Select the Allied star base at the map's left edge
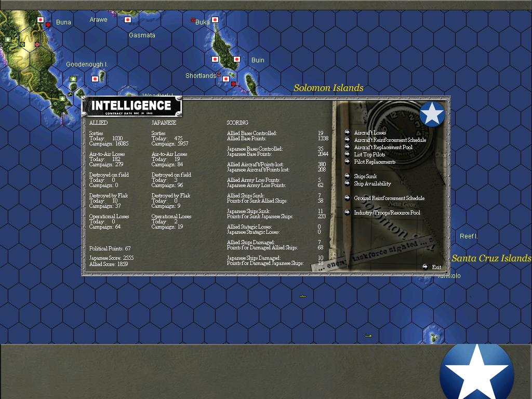Viewport: 532px width, 399px height. [7, 39]
